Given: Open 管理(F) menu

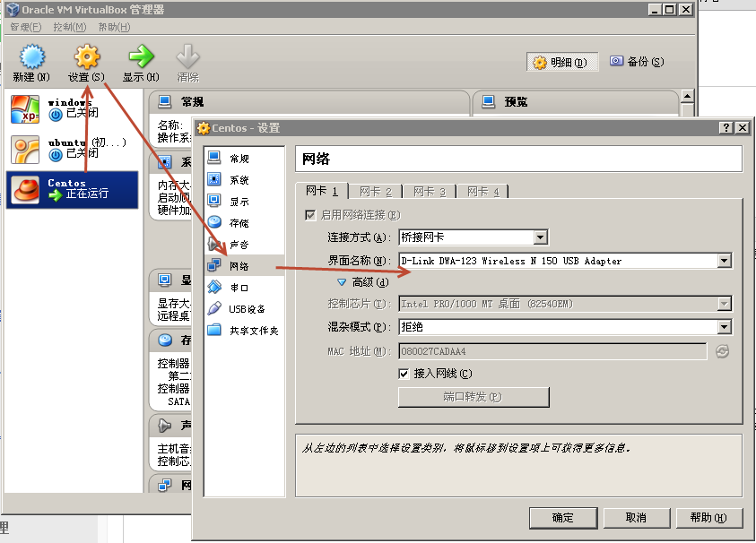Looking at the screenshot, I should (x=26, y=27).
